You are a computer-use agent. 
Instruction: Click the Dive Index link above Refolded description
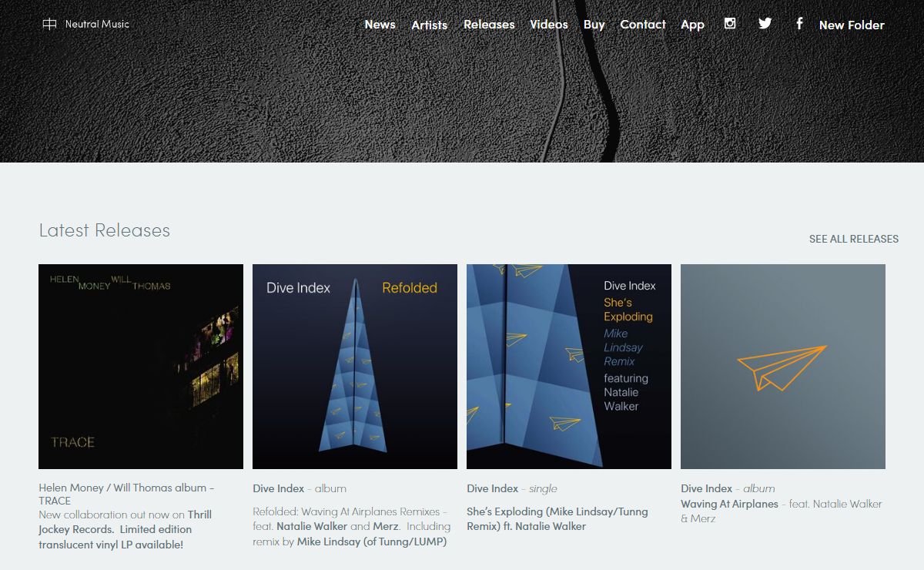(x=279, y=488)
